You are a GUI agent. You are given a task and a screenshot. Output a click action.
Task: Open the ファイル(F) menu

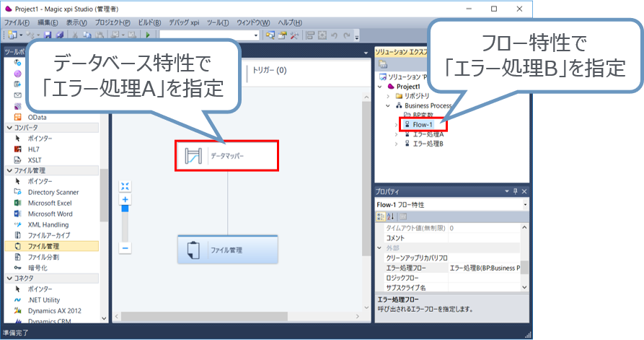click(17, 22)
